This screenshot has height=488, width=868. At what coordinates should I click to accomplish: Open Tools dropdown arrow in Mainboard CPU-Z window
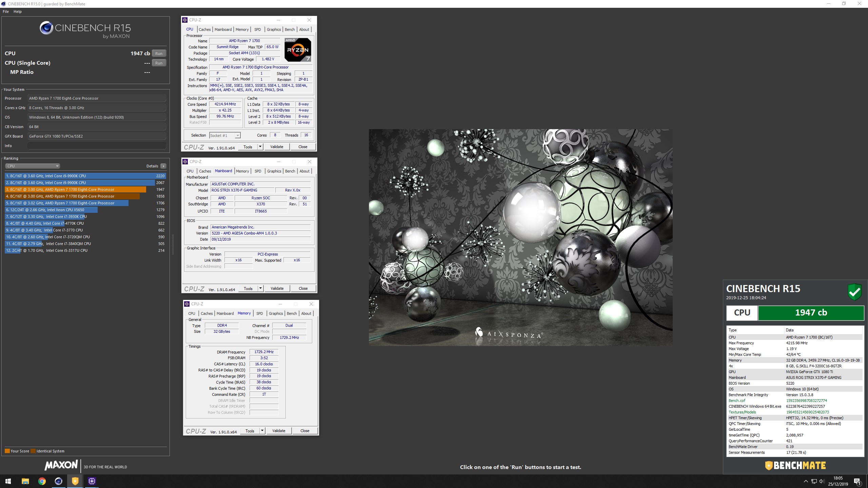coord(260,288)
